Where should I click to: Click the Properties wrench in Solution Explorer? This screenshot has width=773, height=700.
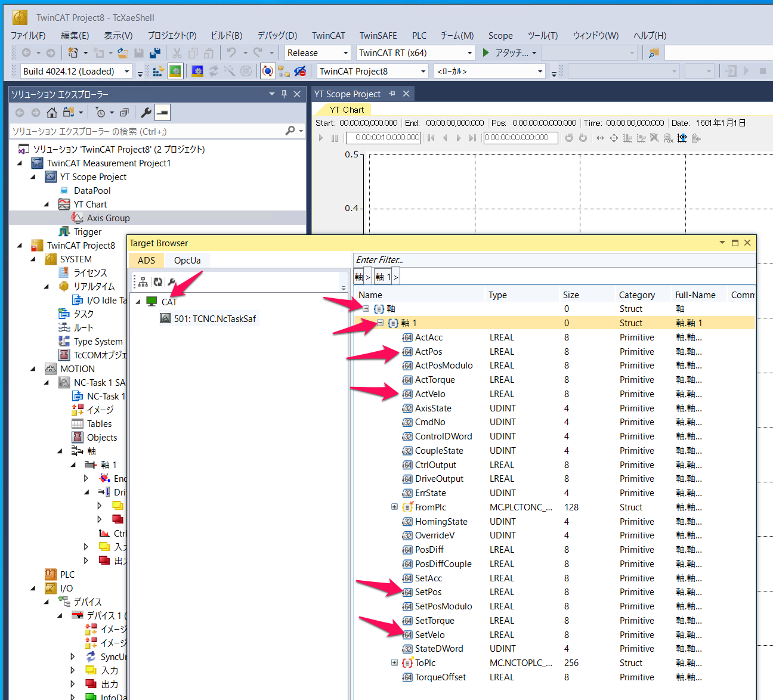146,113
